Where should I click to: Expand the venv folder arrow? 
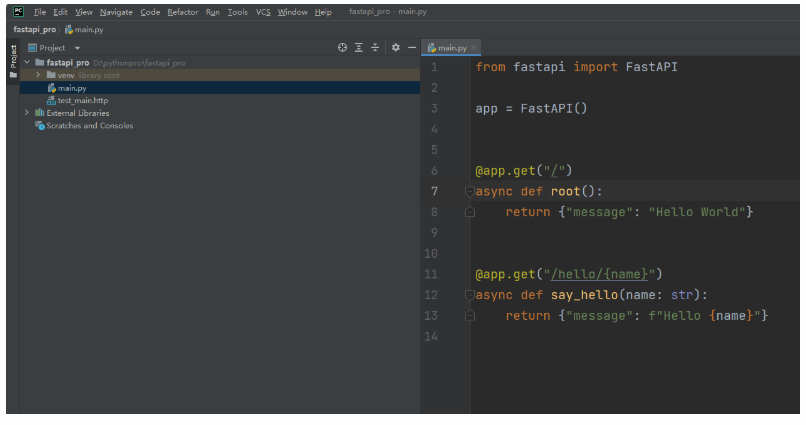pyautogui.click(x=38, y=75)
